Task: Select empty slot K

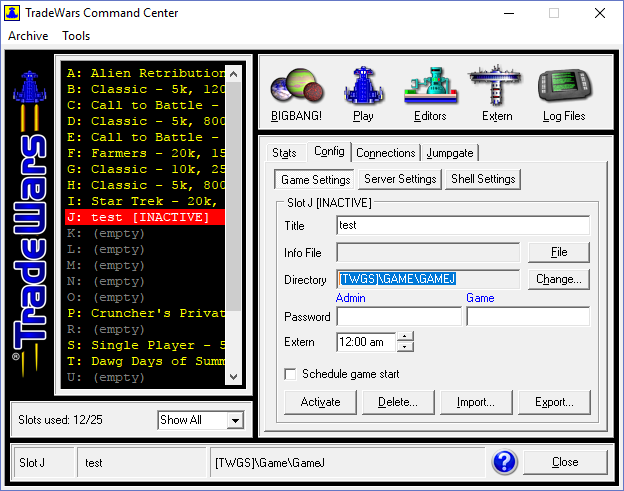Action: point(145,233)
